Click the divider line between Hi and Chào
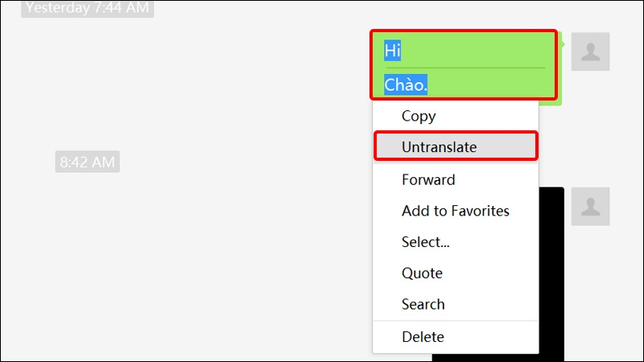 click(x=464, y=68)
